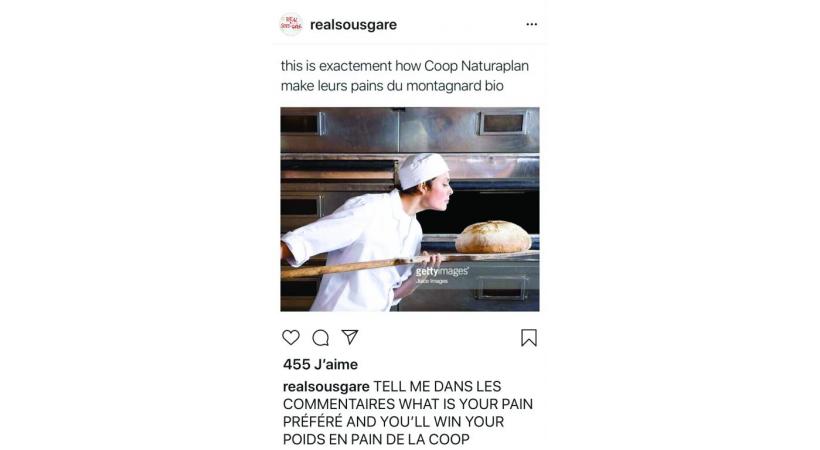820x450 pixels.
Task: Click the 'POIDS EN PAIN DE LA COOP' line
Action: click(x=376, y=439)
